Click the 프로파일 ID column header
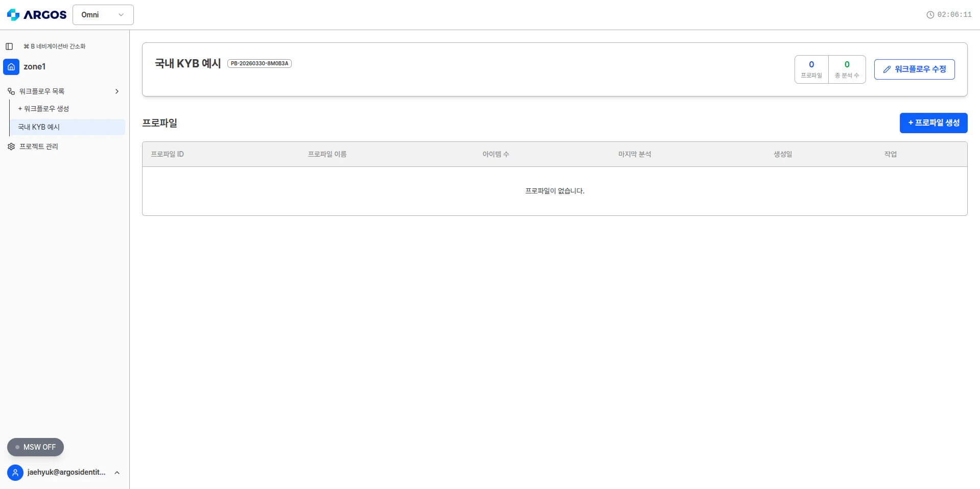Viewport: 980px width, 489px height. [168, 154]
